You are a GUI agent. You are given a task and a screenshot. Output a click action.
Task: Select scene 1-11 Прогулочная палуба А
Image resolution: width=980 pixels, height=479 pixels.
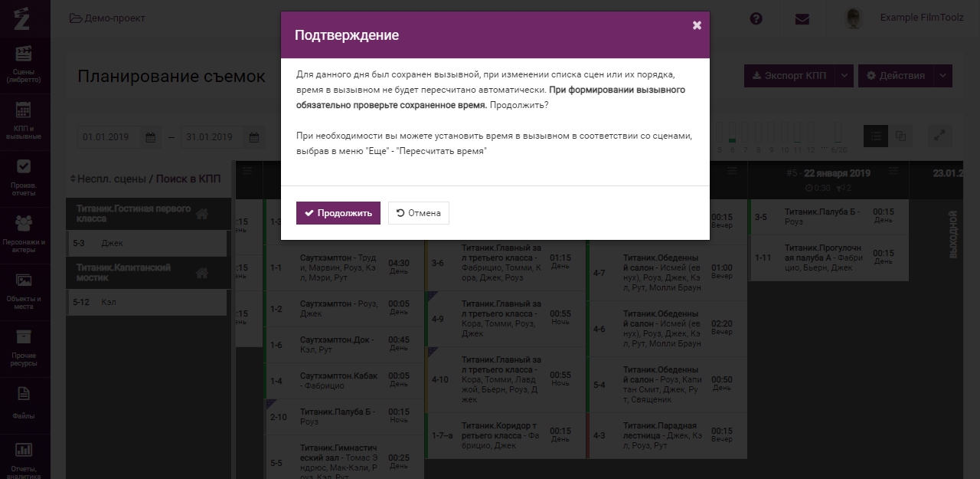coord(828,258)
